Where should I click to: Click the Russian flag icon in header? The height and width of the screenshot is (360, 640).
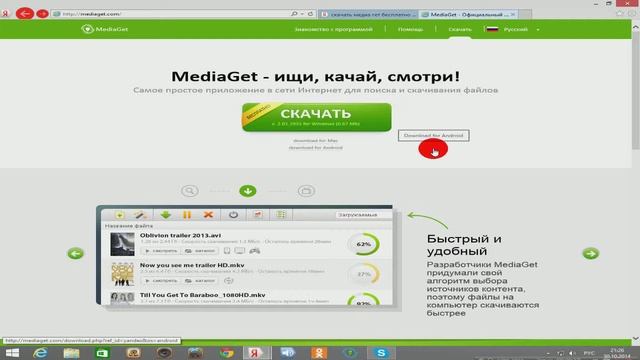[493, 29]
